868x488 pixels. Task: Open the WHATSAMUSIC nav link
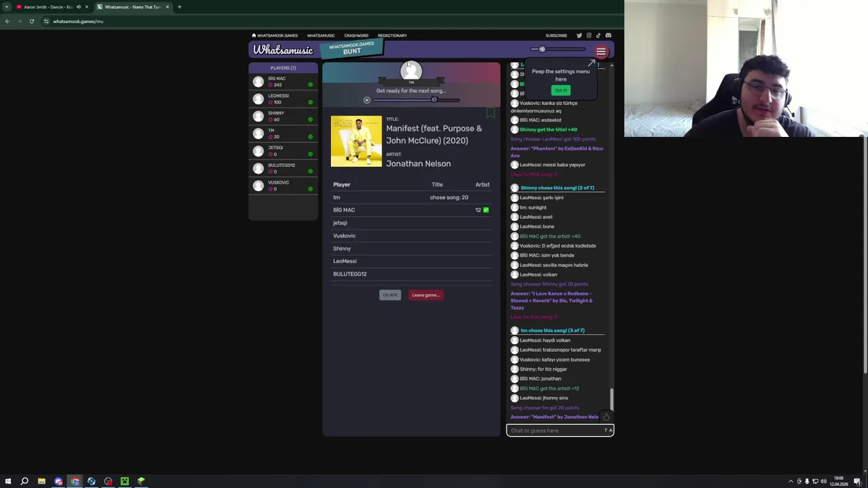point(321,35)
